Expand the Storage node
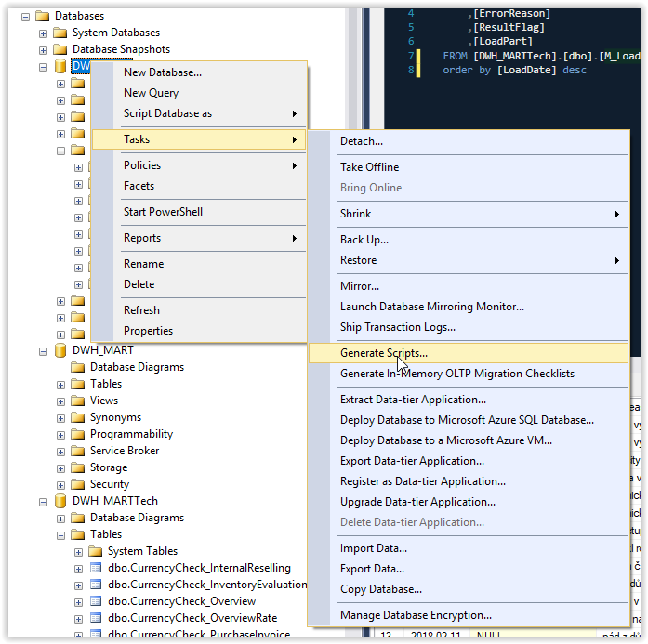Viewport: 648px width, 644px height. click(60, 468)
